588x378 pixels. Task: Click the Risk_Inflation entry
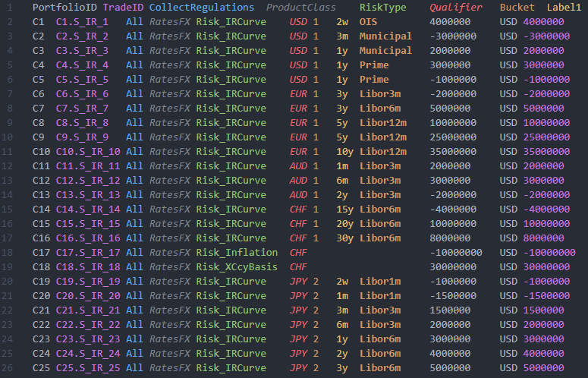(237, 252)
